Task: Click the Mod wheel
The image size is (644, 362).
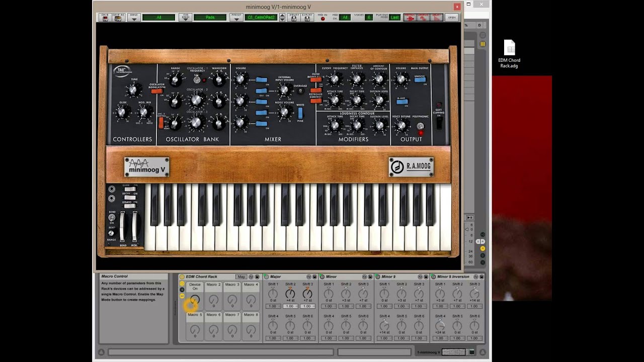Action: [x=134, y=226]
